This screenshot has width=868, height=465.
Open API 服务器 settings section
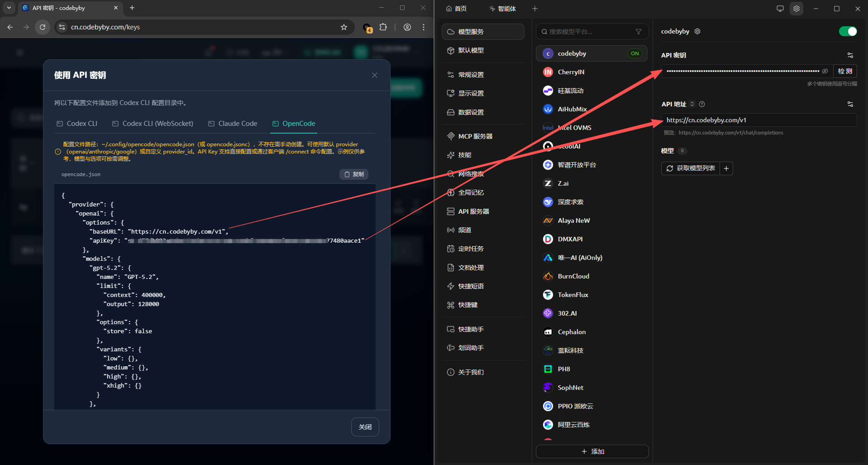tap(483, 211)
